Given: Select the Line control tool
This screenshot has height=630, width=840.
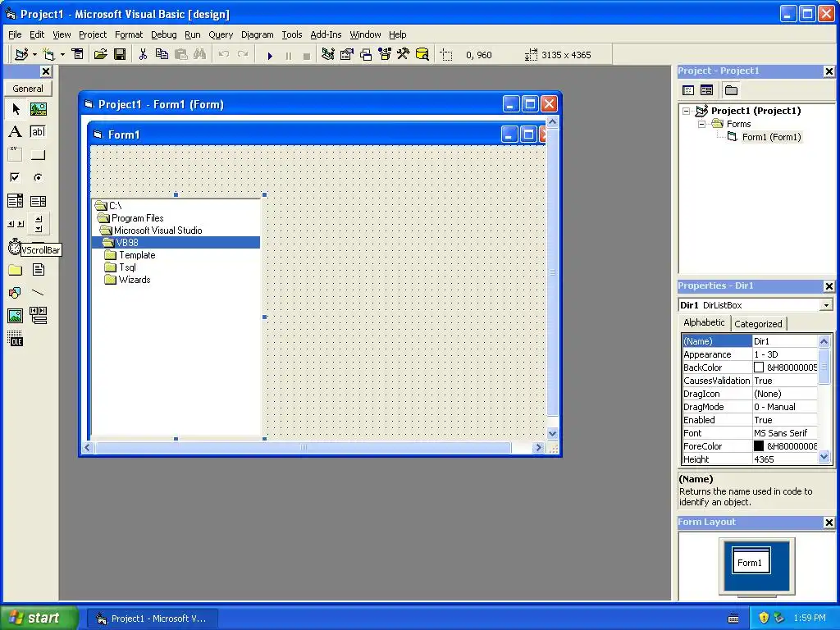Looking at the screenshot, I should [38, 293].
